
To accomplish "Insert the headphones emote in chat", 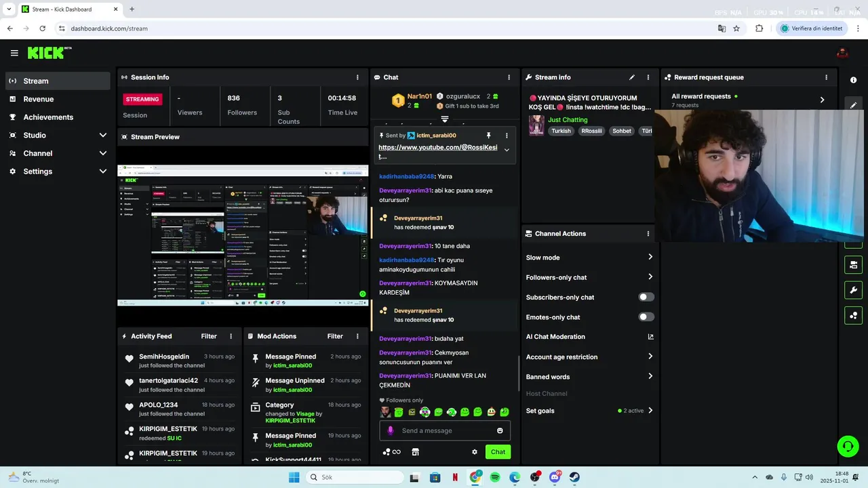I will click(x=425, y=412).
